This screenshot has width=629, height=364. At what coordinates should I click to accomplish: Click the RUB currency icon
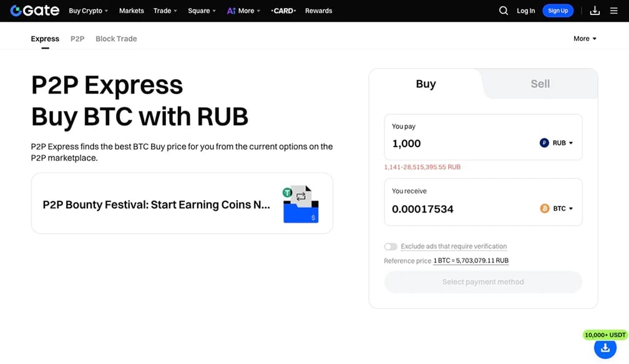tap(544, 143)
